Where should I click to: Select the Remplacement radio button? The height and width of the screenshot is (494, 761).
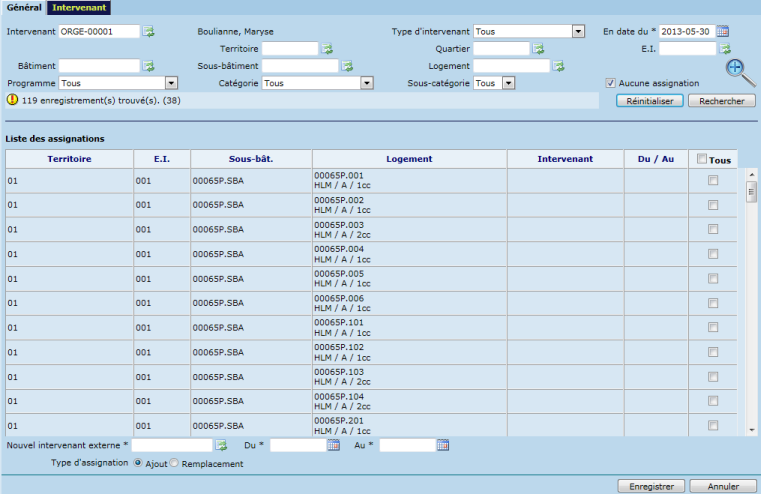point(175,463)
